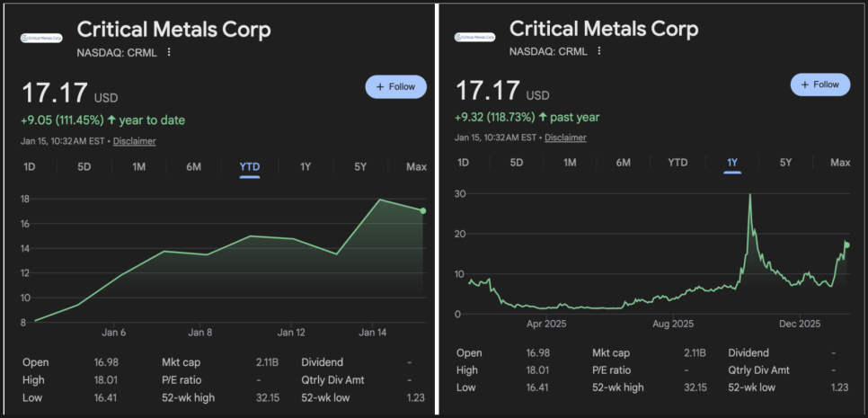Open the three-dot menu in the past-year panel

[x=598, y=52]
